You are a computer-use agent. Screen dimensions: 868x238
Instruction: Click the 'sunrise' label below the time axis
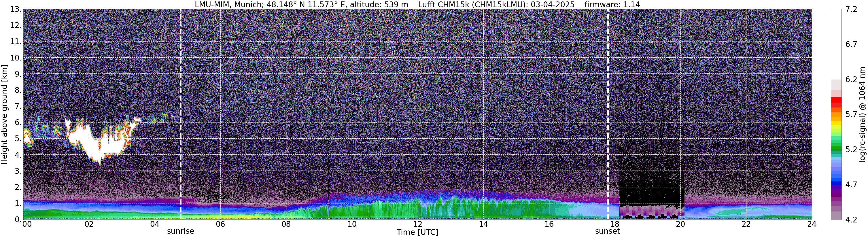181,231
